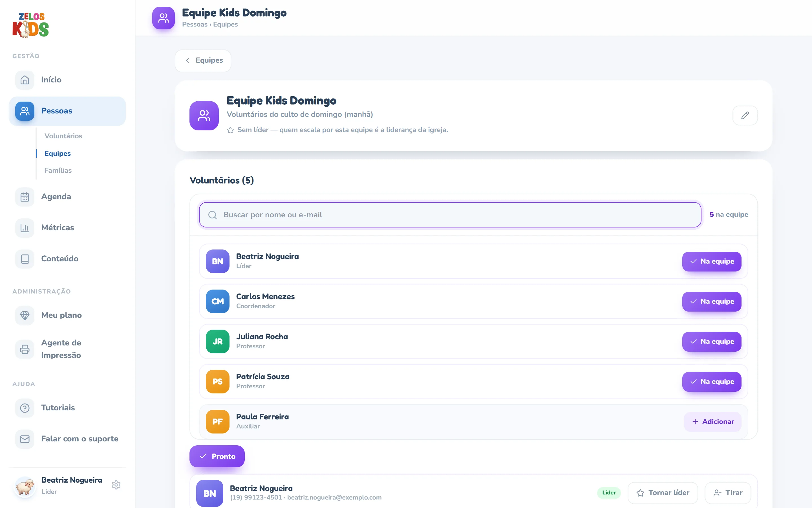Toggle Na equipe for Beatriz Nogueira
The height and width of the screenshot is (508, 812).
(712, 261)
